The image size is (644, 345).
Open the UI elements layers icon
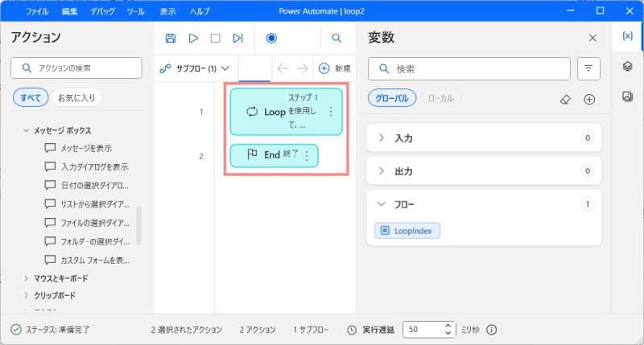click(628, 67)
